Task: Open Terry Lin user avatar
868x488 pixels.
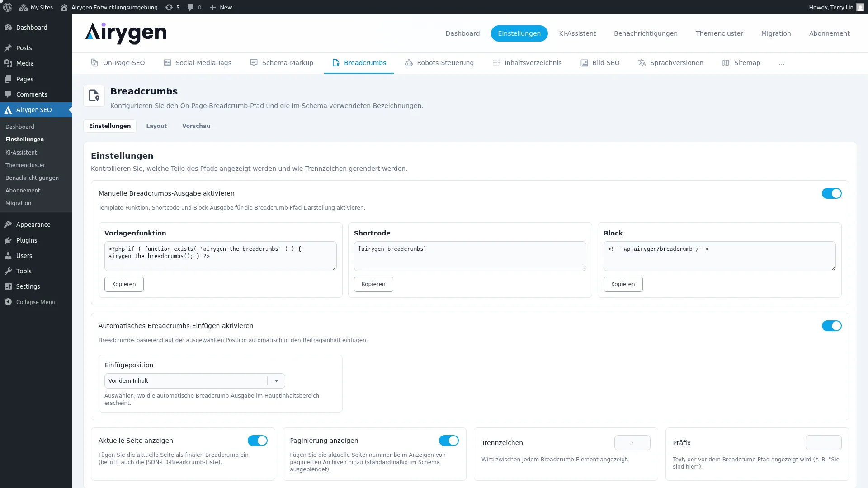Action: (x=860, y=7)
